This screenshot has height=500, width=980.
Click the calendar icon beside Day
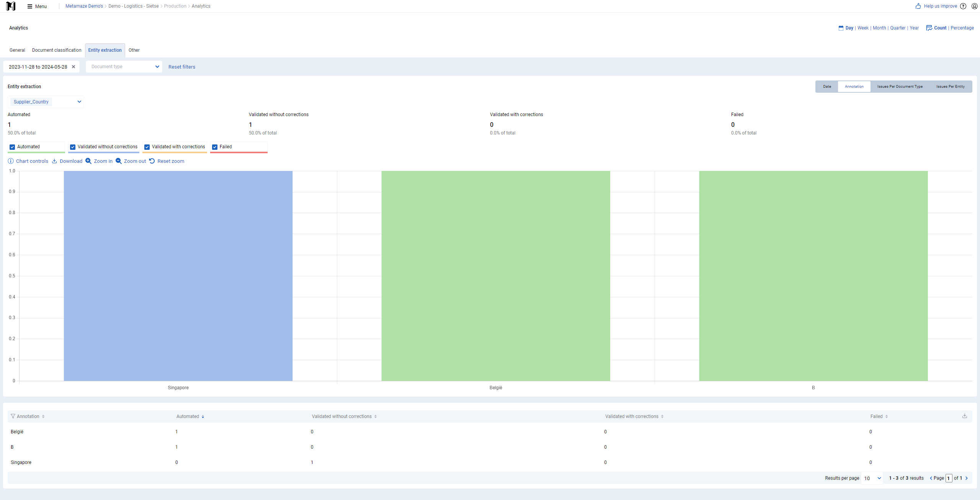(x=841, y=28)
